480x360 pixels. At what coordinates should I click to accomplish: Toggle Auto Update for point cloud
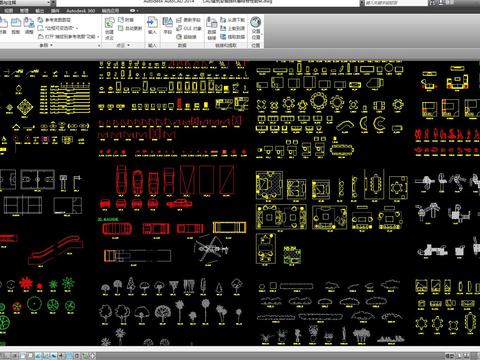[x=130, y=28]
